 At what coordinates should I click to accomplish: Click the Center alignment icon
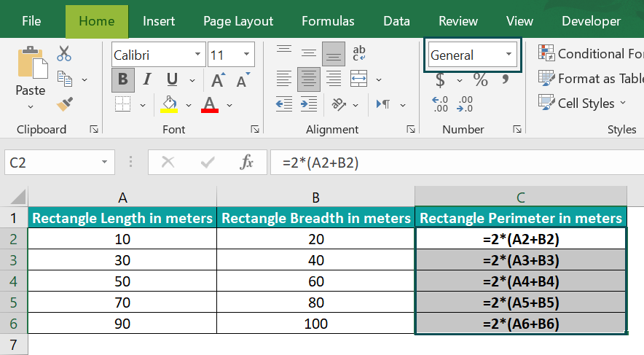pyautogui.click(x=309, y=79)
